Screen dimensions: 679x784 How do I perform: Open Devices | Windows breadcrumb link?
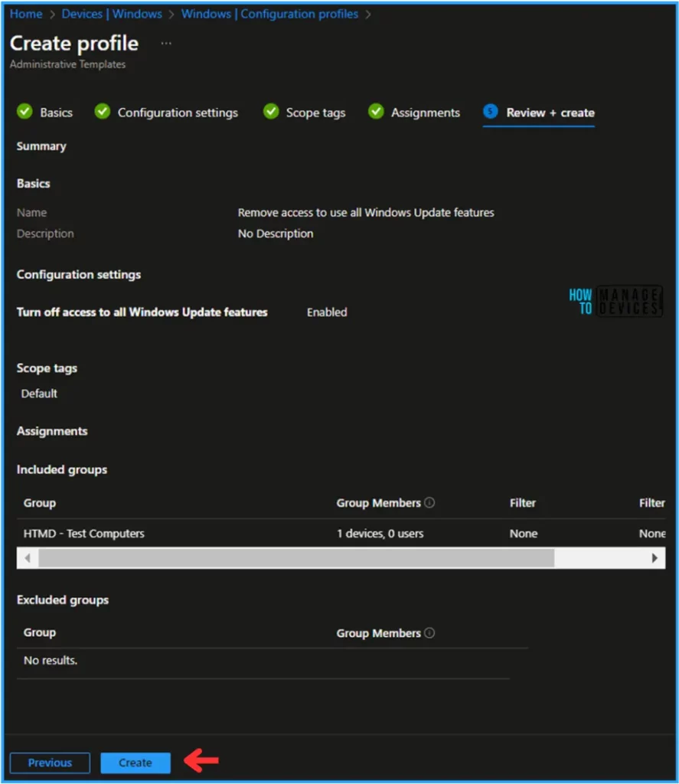112,14
